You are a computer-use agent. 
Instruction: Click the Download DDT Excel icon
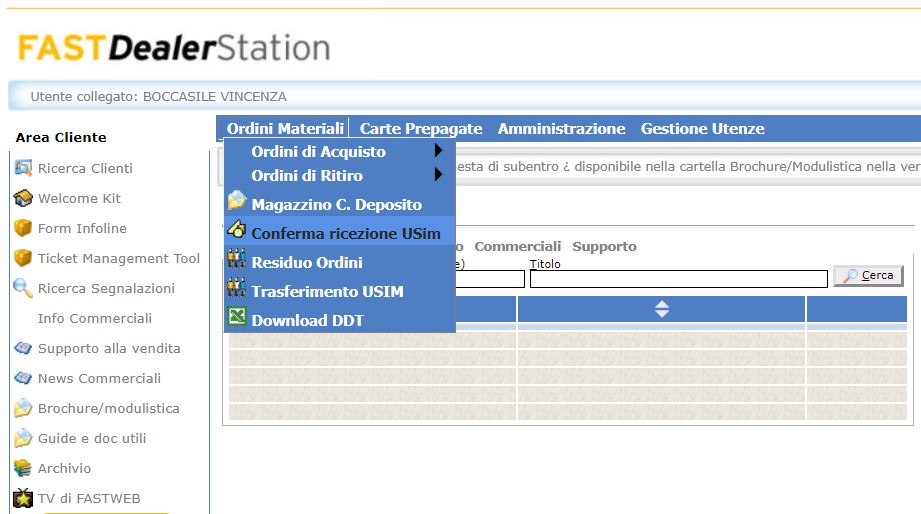237,316
